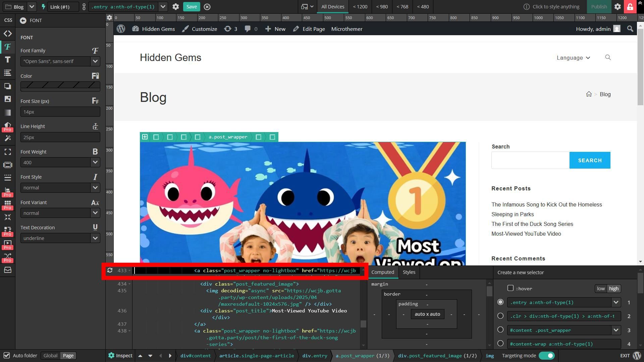
Task: Select radio for .clr > div:nth-of-type(1) selector
Action: click(x=500, y=316)
